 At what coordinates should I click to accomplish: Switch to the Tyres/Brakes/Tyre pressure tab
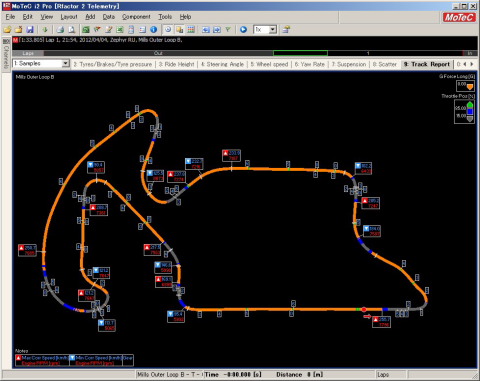coord(113,64)
